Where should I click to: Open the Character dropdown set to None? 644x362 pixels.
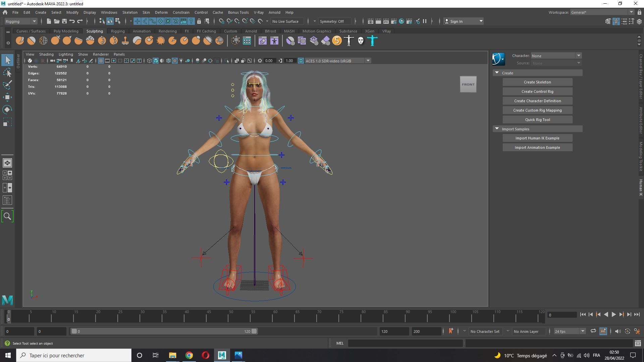[556, 56]
